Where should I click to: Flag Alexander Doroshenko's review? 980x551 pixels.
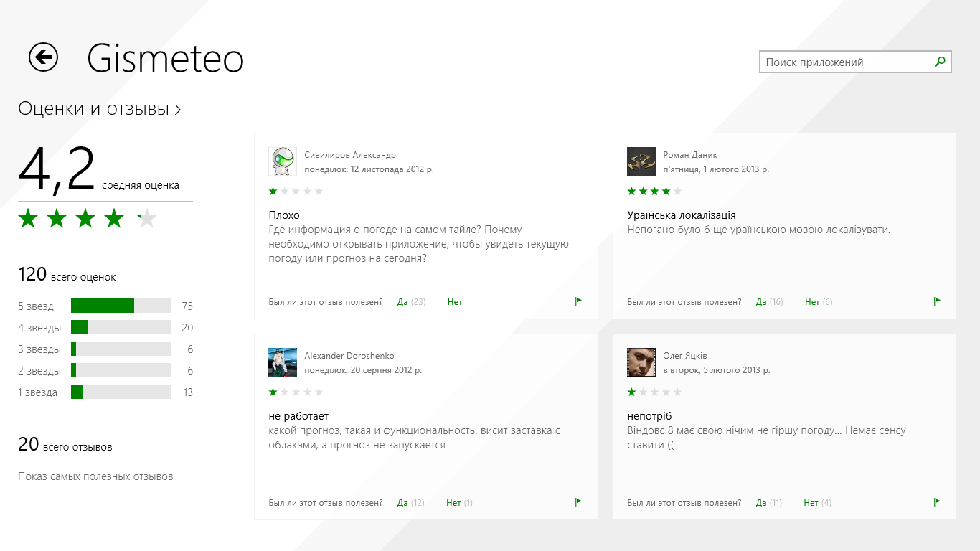pyautogui.click(x=578, y=502)
